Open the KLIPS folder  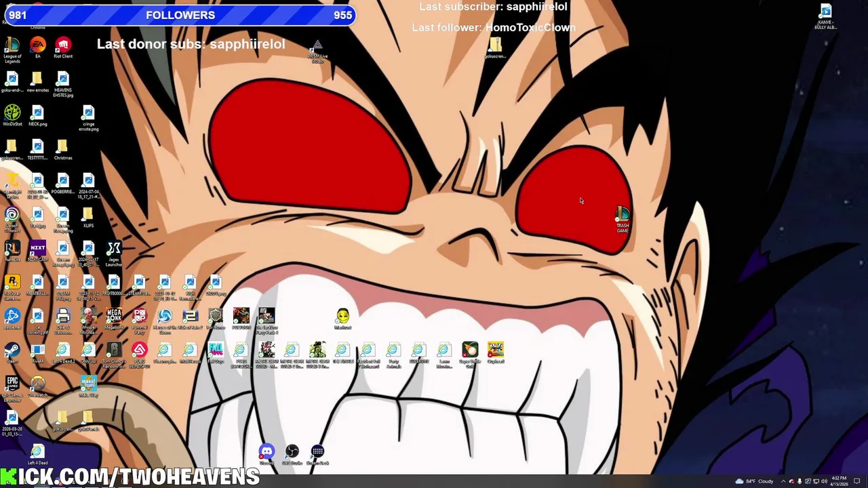88,217
